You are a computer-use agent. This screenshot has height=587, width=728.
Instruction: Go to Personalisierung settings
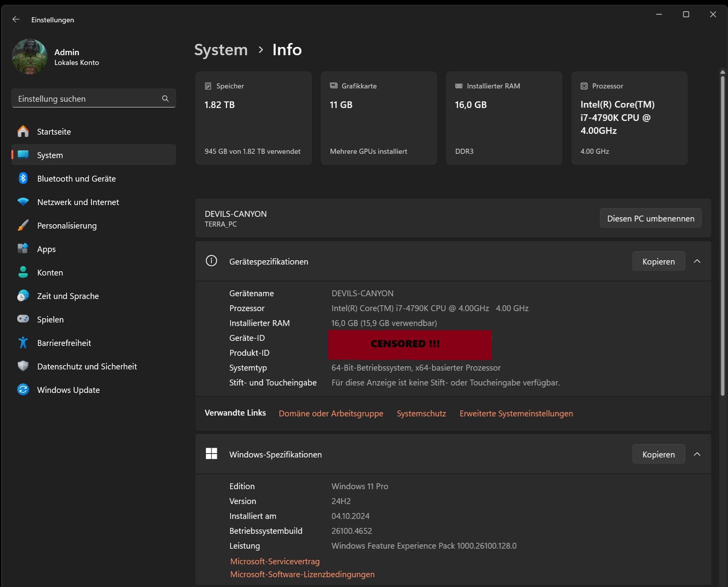94,225
